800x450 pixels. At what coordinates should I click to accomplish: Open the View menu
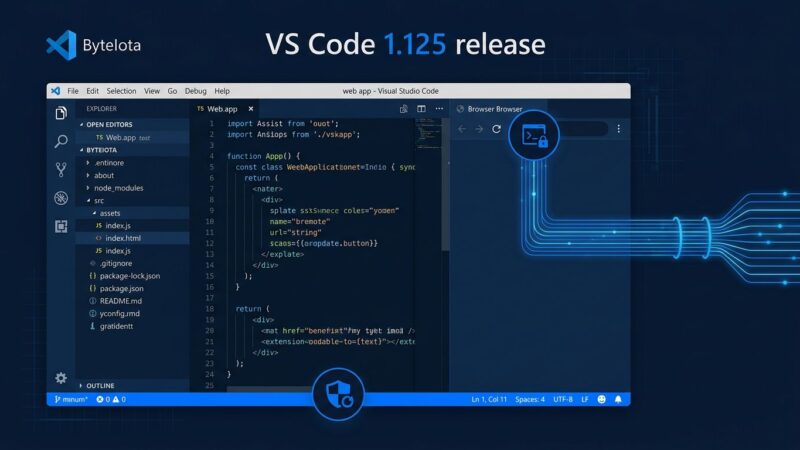(152, 91)
